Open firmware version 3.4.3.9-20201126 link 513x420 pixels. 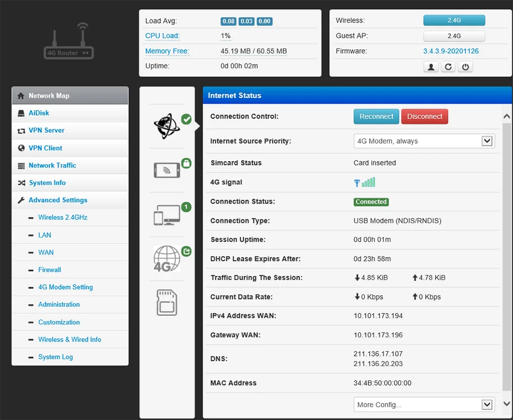click(451, 51)
